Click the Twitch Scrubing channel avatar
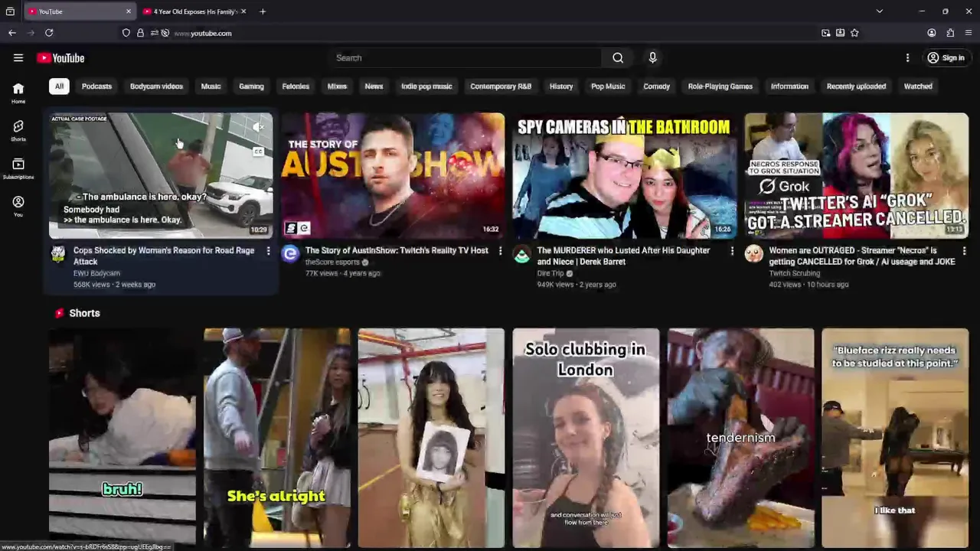This screenshot has width=980, height=551. (x=754, y=254)
